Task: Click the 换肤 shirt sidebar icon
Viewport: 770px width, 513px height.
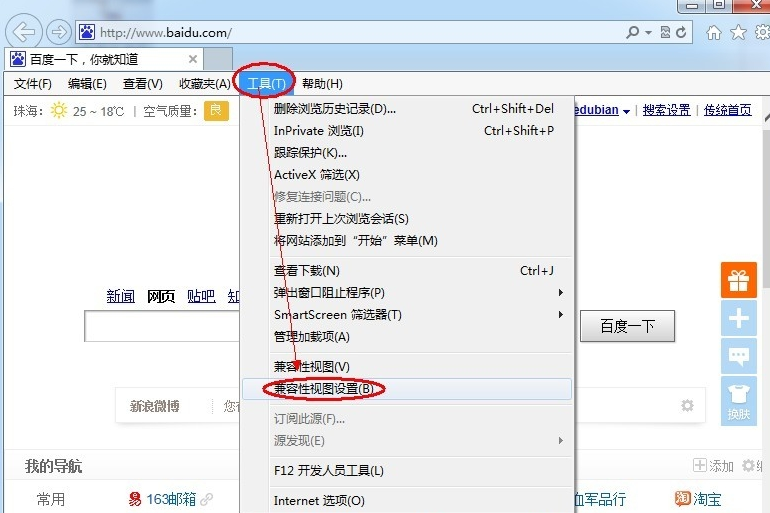Action: 739,401
